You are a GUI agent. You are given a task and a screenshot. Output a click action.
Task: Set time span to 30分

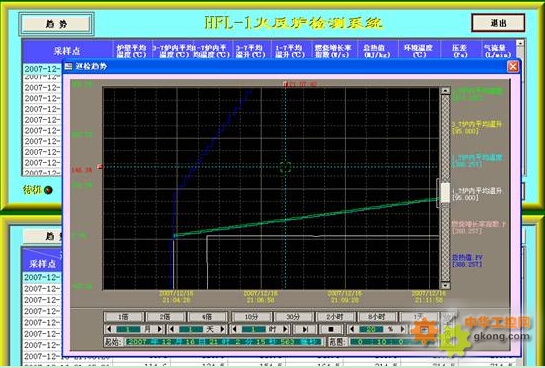click(293, 317)
